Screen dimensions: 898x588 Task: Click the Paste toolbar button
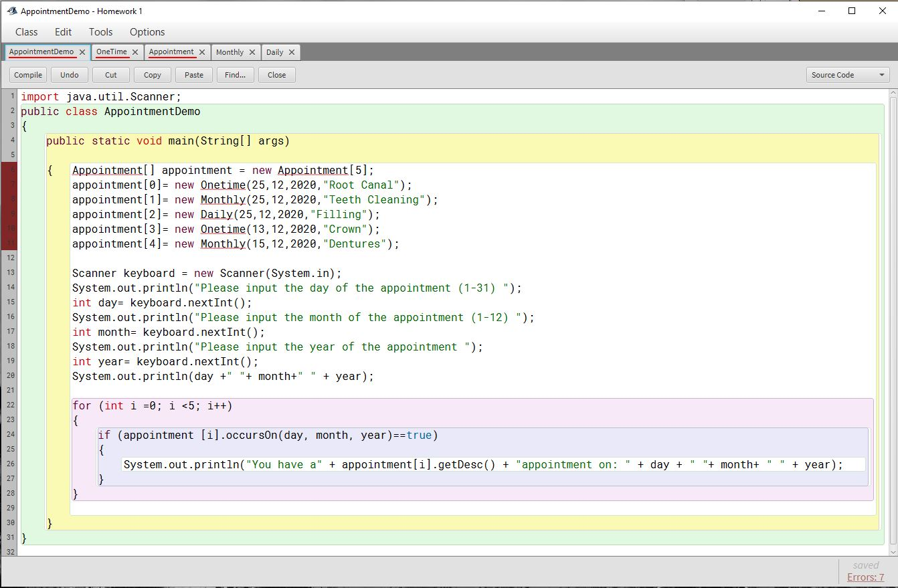point(194,75)
